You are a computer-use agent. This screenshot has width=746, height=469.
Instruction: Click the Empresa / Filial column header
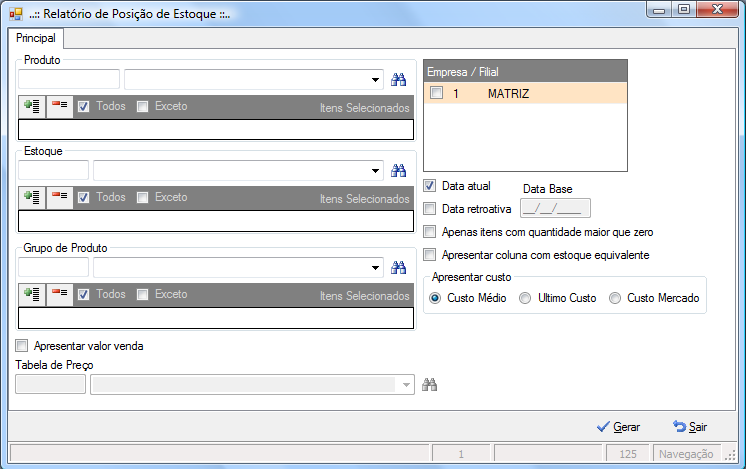525,71
